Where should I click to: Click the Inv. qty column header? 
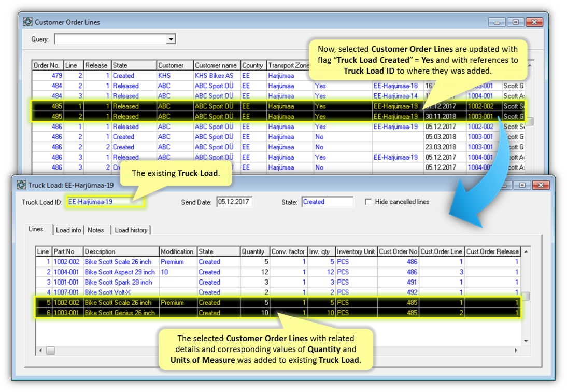pos(321,251)
